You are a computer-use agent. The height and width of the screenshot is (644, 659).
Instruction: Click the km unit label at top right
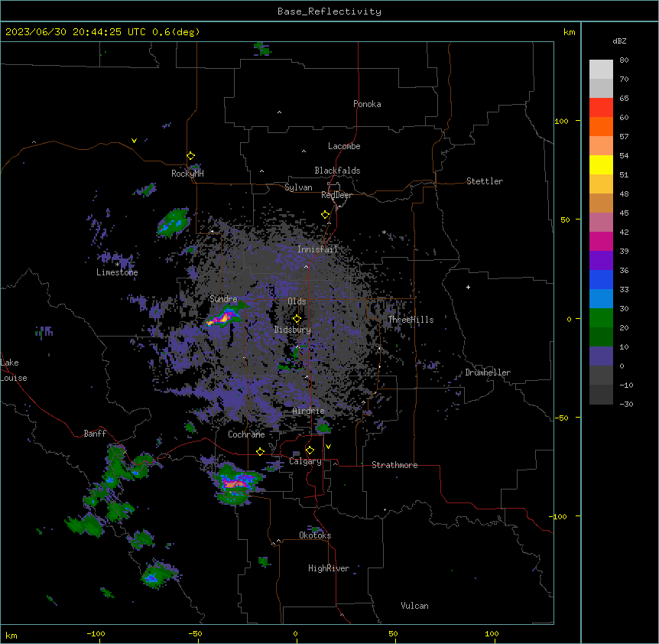pyautogui.click(x=569, y=32)
